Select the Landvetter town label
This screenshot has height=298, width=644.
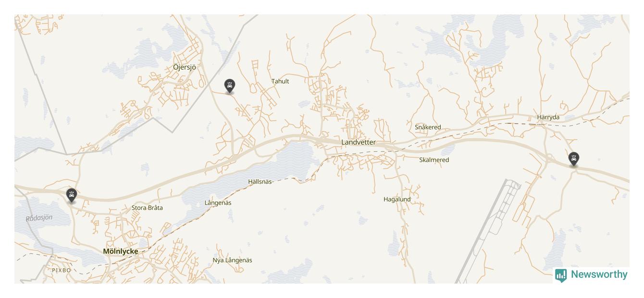tap(359, 142)
